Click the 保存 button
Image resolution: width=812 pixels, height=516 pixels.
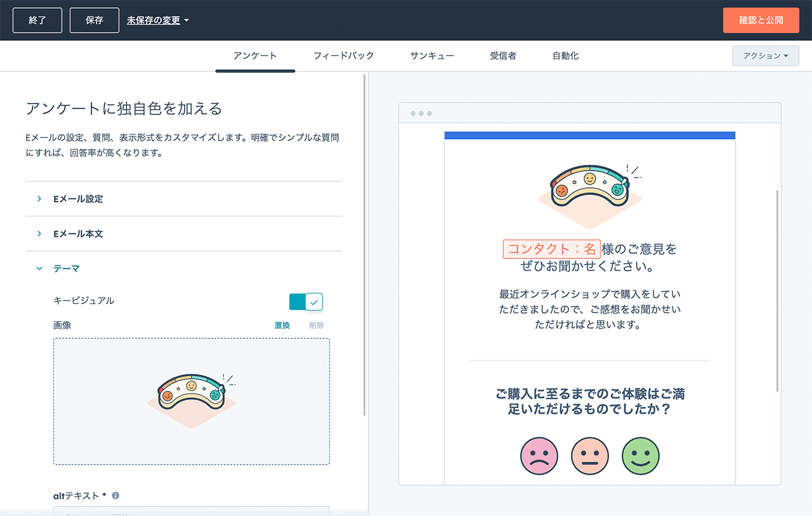(x=95, y=20)
